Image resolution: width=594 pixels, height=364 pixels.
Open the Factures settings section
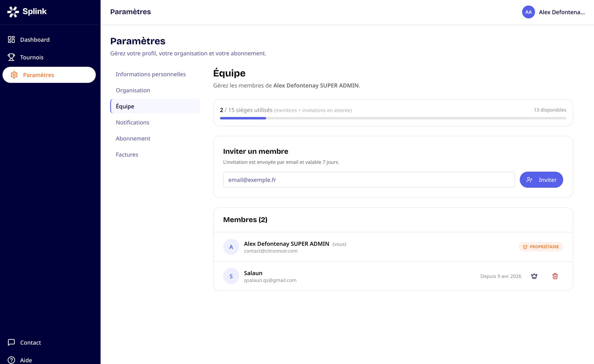tap(155, 155)
